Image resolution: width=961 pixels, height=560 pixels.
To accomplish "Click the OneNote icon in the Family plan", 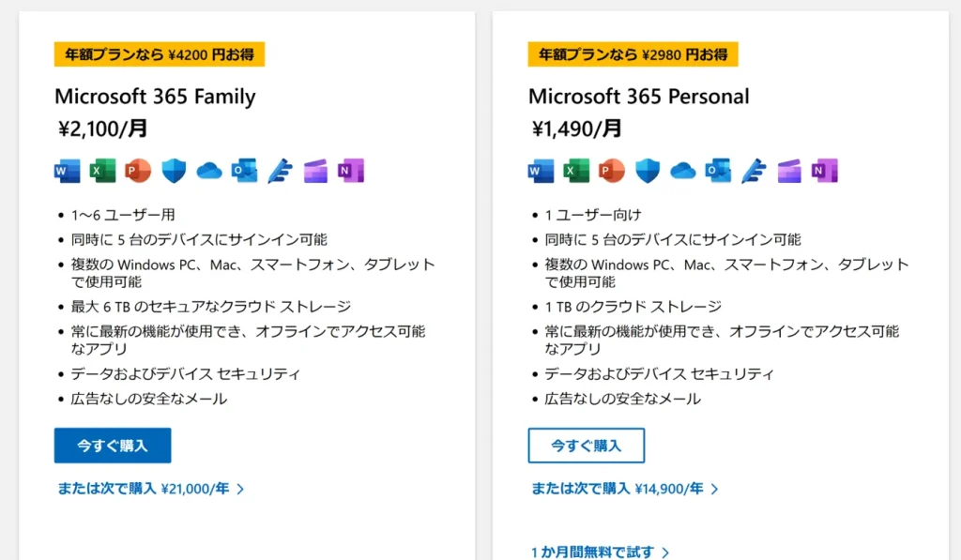I will point(351,171).
